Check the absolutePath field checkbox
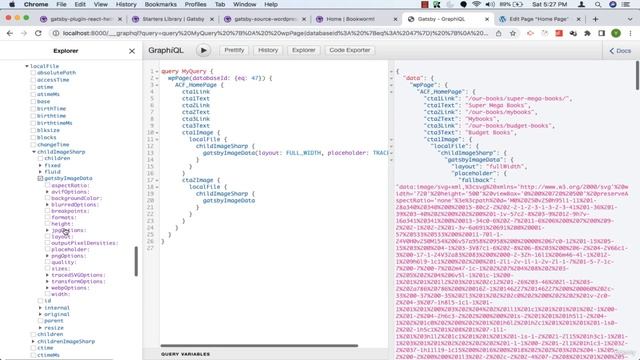Image resolution: width=640 pixels, height=360 pixels. [x=33, y=73]
